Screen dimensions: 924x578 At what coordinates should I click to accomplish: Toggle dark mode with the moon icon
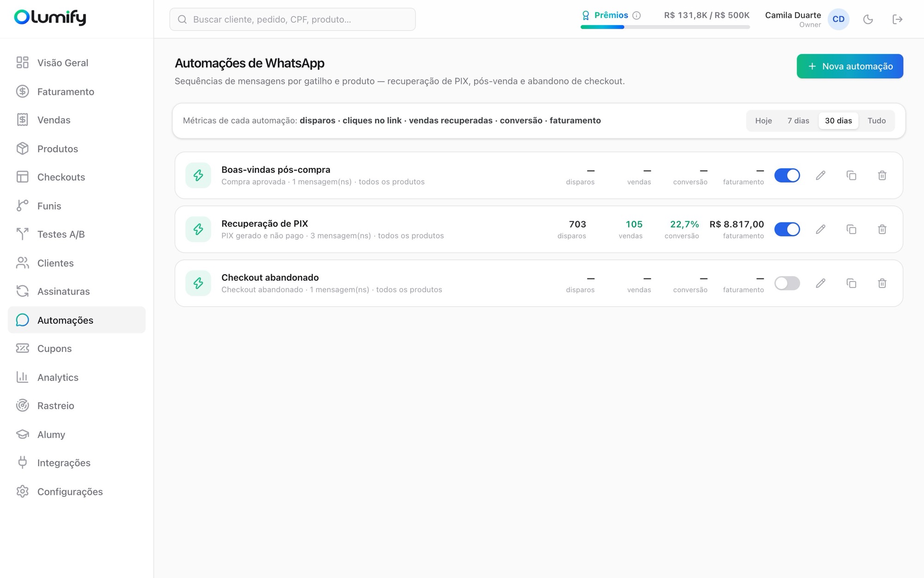868,19
